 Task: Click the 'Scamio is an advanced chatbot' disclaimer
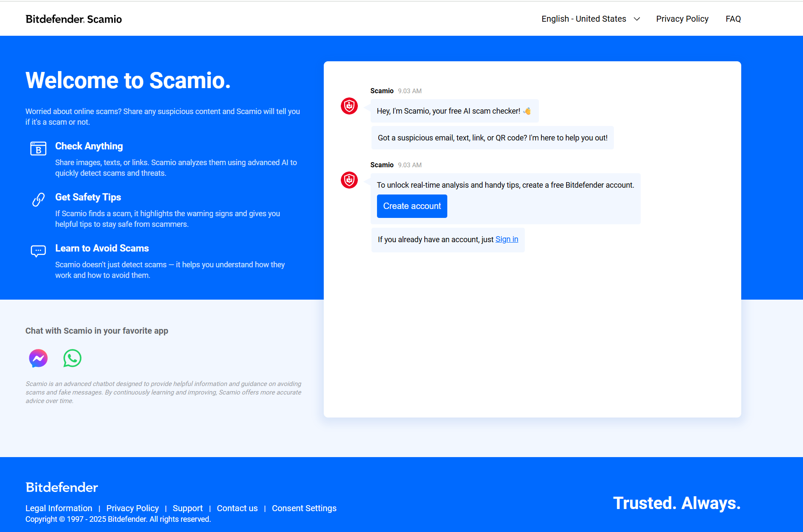164,392
